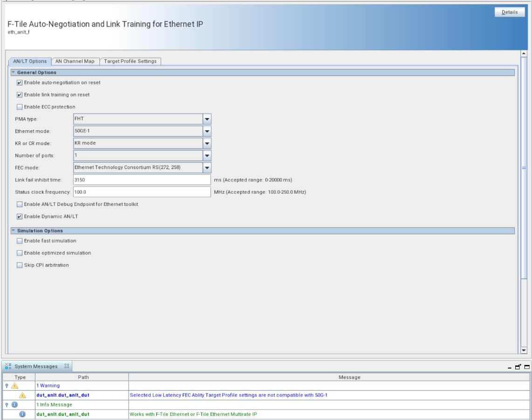532x420 pixels.
Task: Open KR or CR mode dropdown
Action: 207,143
